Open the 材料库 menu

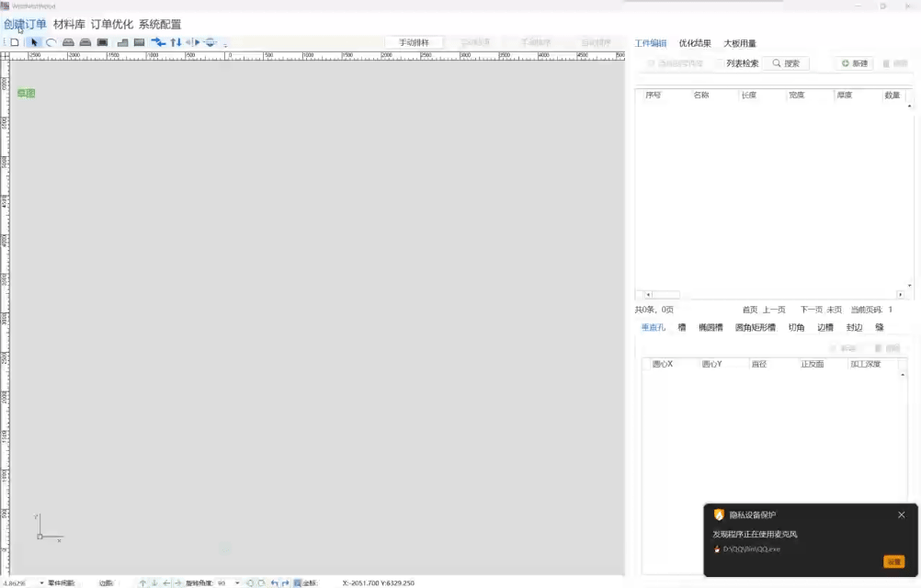(x=70, y=25)
